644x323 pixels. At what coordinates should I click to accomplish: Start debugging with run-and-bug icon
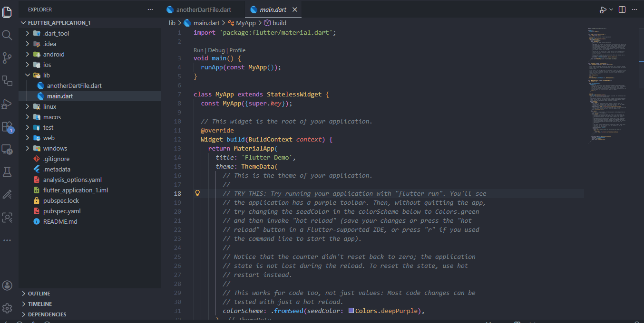point(603,9)
